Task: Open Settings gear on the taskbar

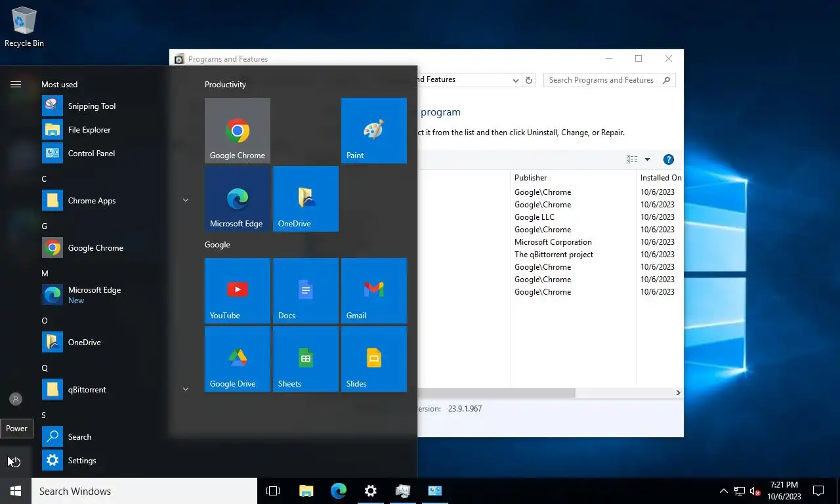Action: [x=371, y=491]
